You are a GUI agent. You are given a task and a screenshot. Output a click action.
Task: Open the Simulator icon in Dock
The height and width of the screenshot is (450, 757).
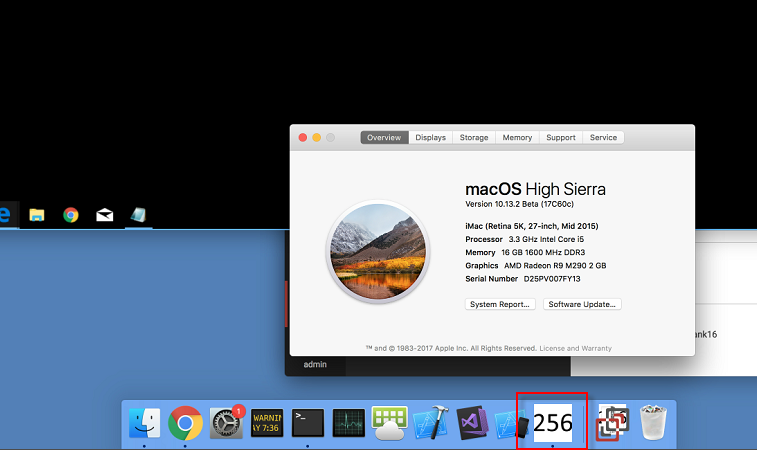512,424
